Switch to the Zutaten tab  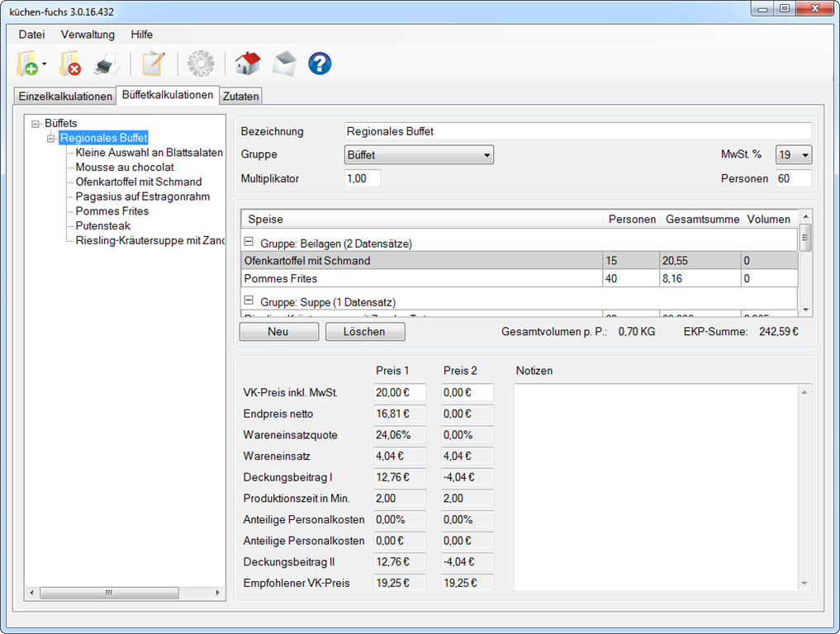pos(240,97)
